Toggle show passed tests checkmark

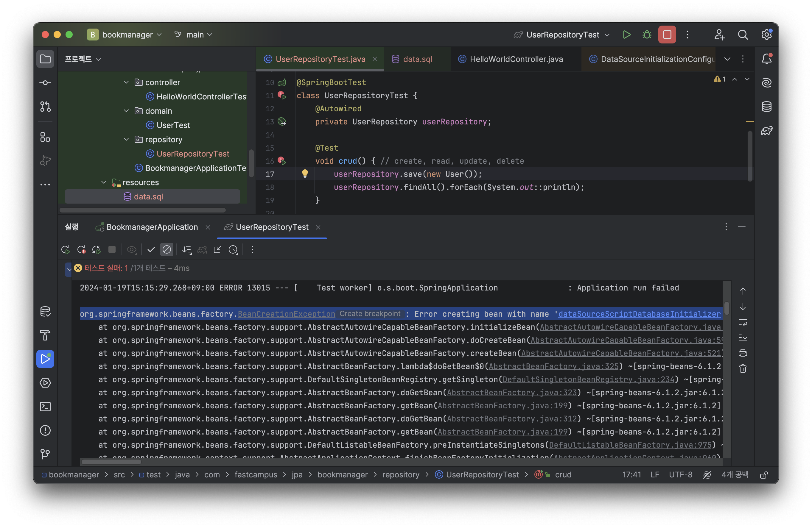tap(151, 249)
